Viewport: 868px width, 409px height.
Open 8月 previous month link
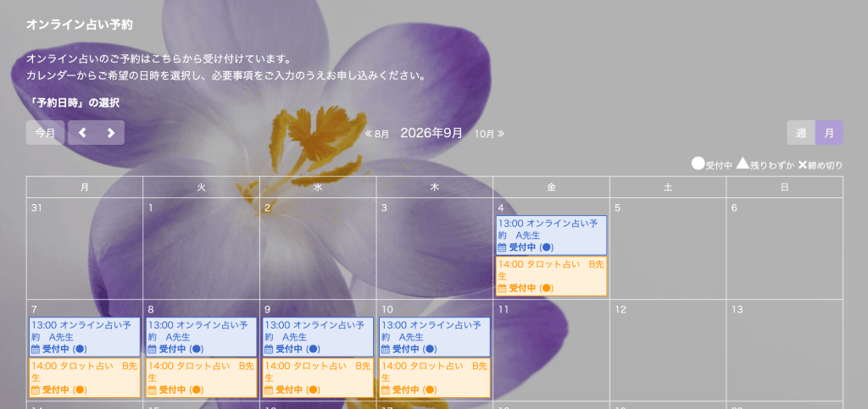[377, 134]
